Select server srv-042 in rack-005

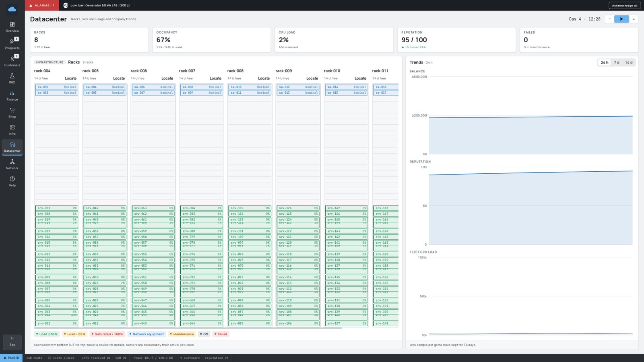point(105,208)
